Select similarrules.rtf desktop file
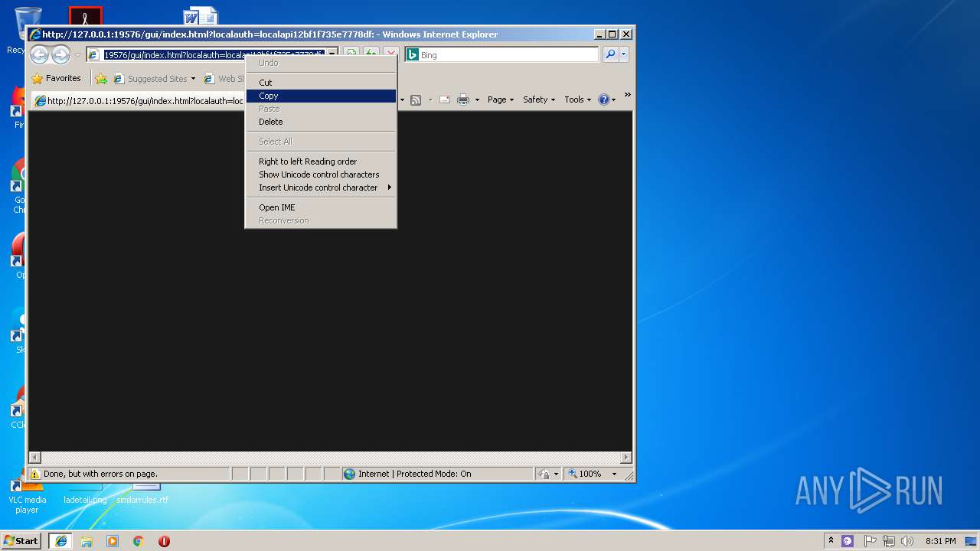Image resolution: width=980 pixels, height=551 pixels. point(142,494)
